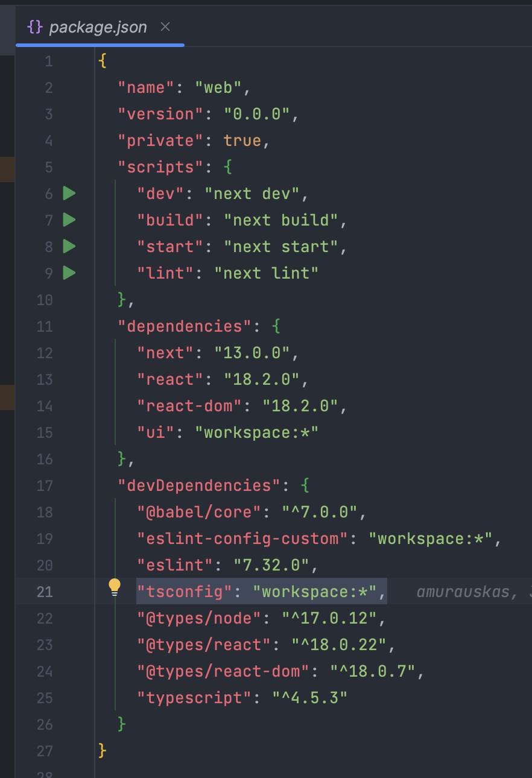Run the "dev" script gutter icon
532x778 pixels.
coord(69,194)
